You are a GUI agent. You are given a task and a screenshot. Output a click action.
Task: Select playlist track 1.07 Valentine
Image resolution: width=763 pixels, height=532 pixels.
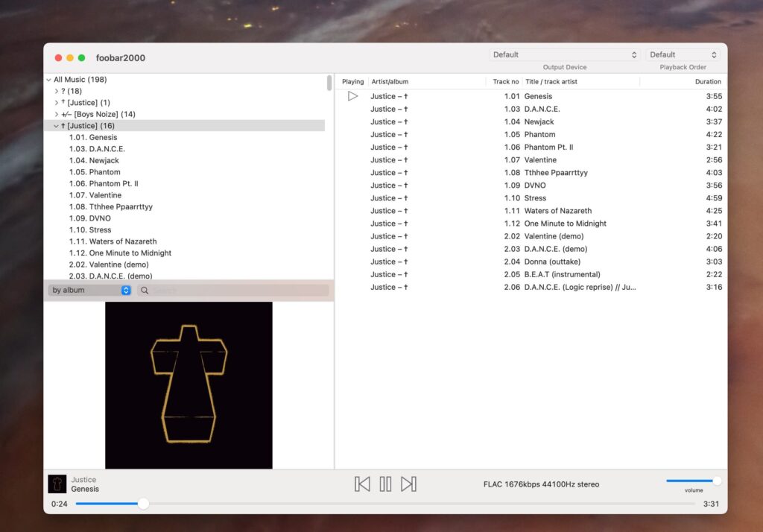[531, 159]
